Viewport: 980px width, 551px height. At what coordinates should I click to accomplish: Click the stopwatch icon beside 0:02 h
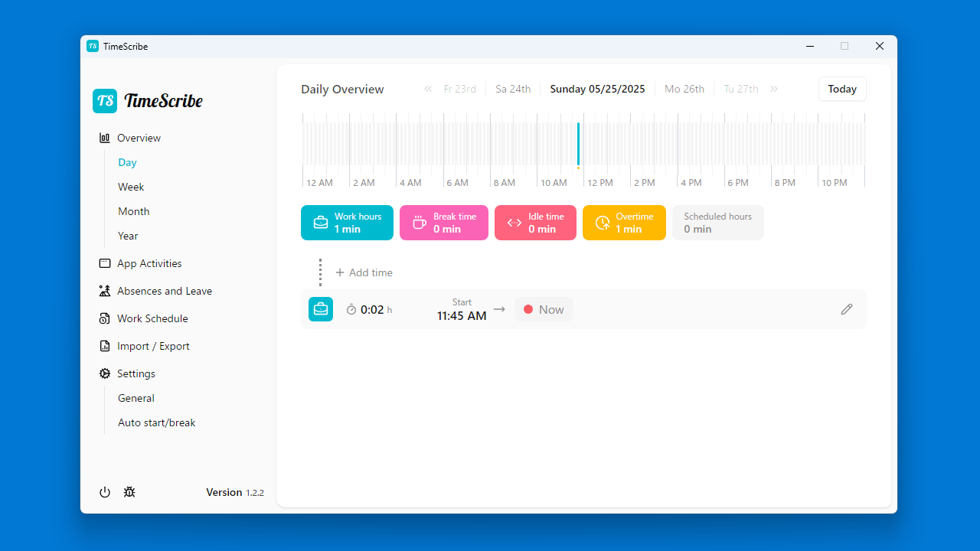351,310
